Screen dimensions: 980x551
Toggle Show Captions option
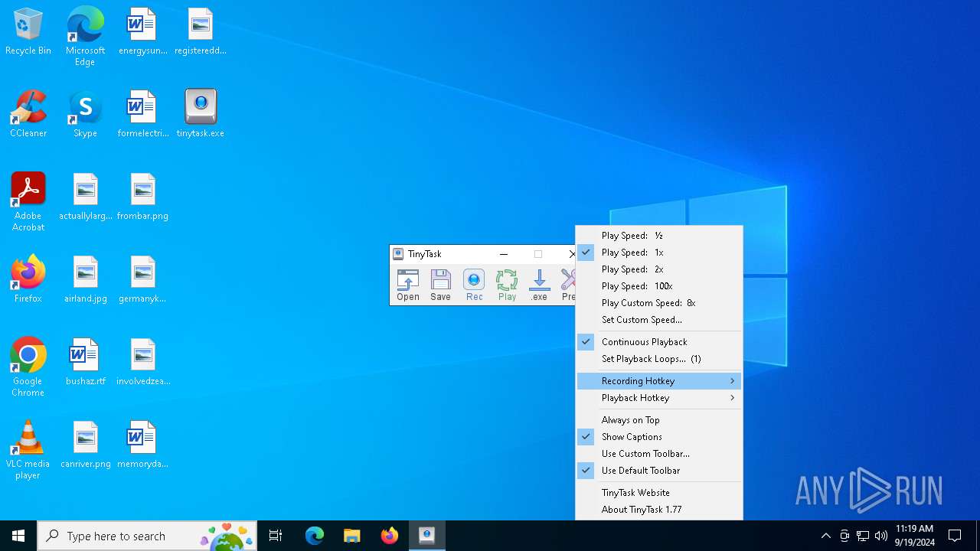point(659,437)
